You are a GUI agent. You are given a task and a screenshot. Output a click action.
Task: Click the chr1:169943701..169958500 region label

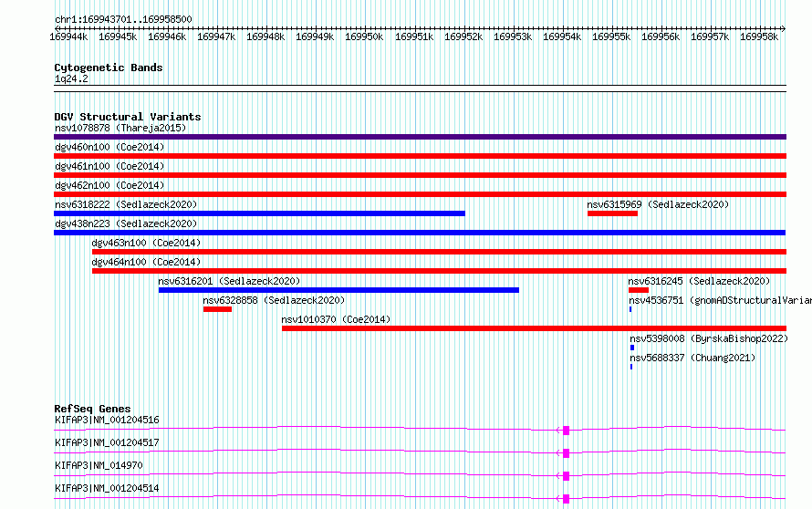(x=123, y=19)
